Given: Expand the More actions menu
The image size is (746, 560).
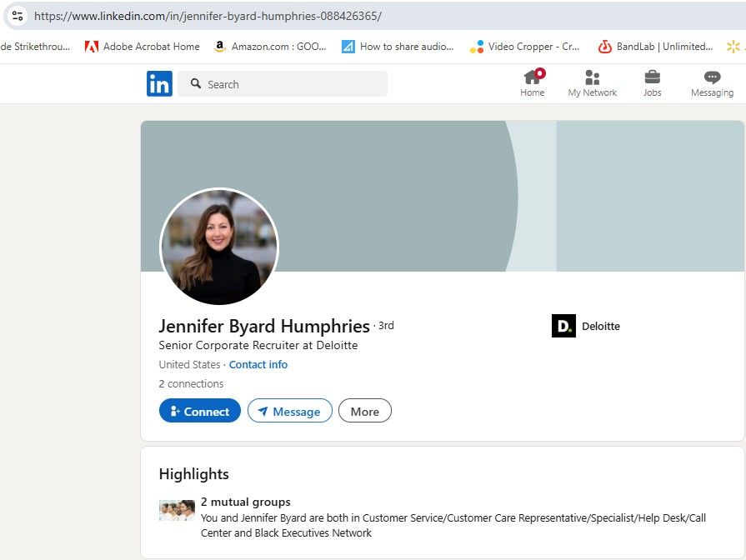Looking at the screenshot, I should click(364, 412).
